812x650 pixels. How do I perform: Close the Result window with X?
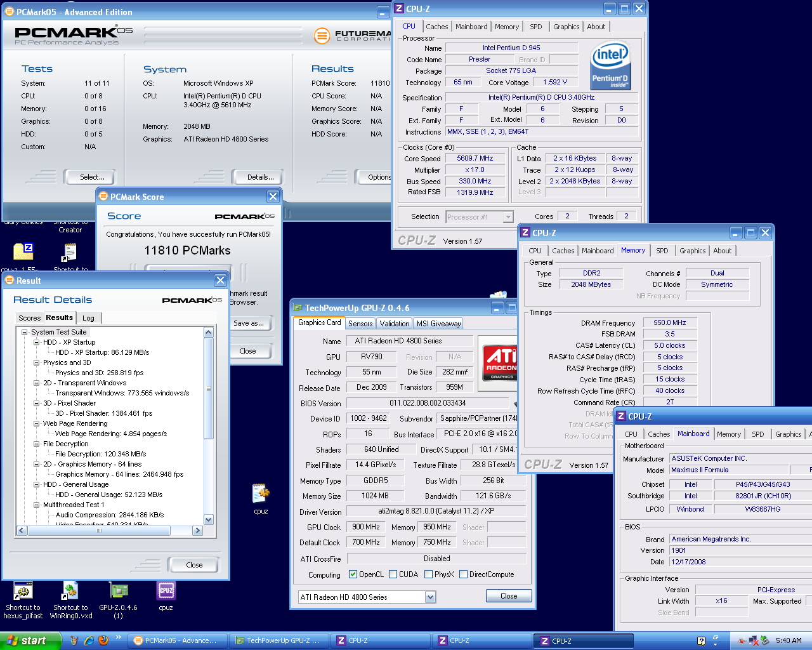coord(220,280)
